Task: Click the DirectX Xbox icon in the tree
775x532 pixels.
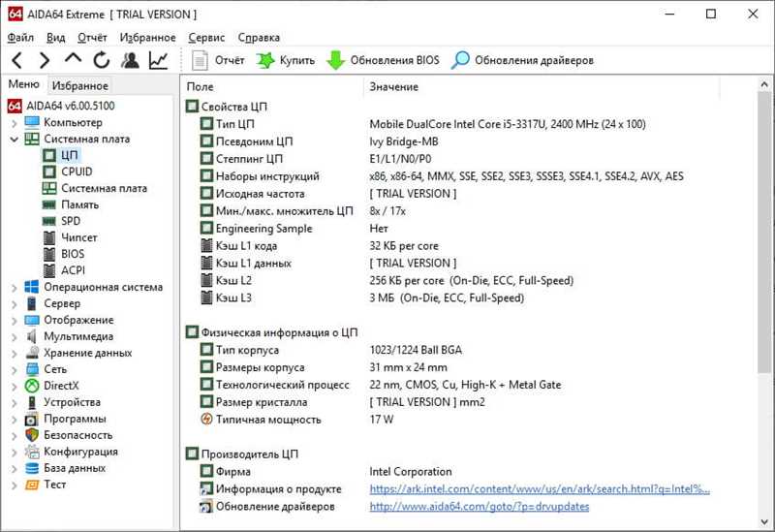Action: (x=32, y=386)
